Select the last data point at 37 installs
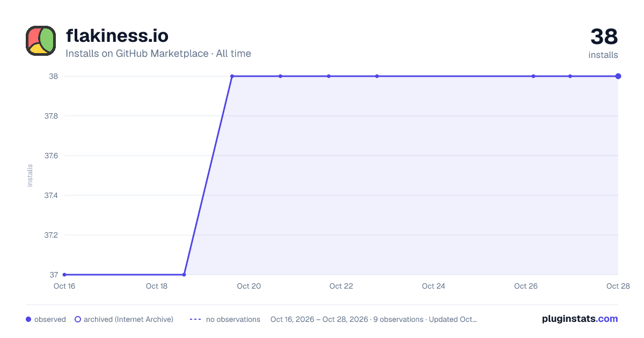 click(184, 275)
